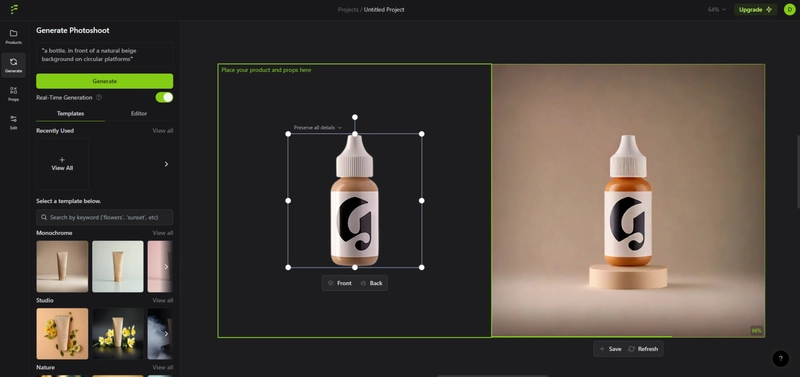Click the Untitled Project title
This screenshot has width=800, height=377.
click(384, 10)
